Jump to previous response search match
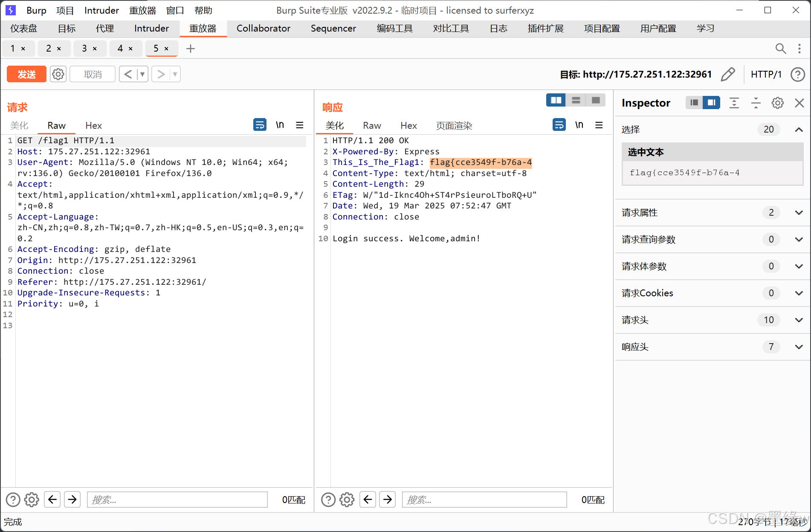811x532 pixels. [x=368, y=499]
